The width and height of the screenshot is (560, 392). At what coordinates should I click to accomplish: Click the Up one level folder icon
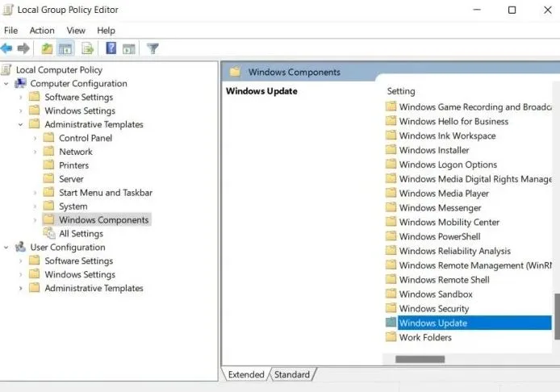(47, 48)
